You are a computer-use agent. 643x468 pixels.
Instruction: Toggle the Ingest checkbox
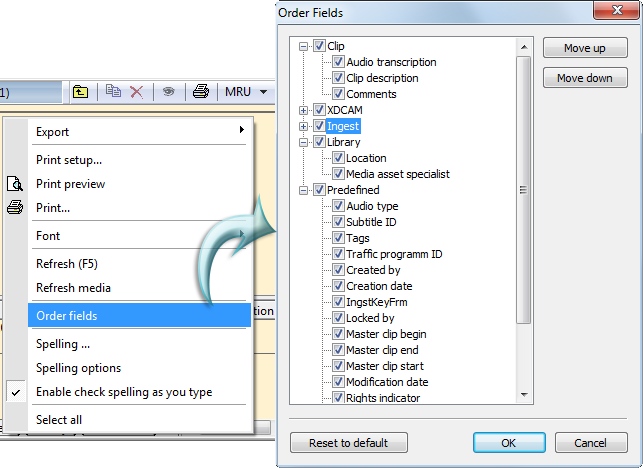[x=319, y=126]
